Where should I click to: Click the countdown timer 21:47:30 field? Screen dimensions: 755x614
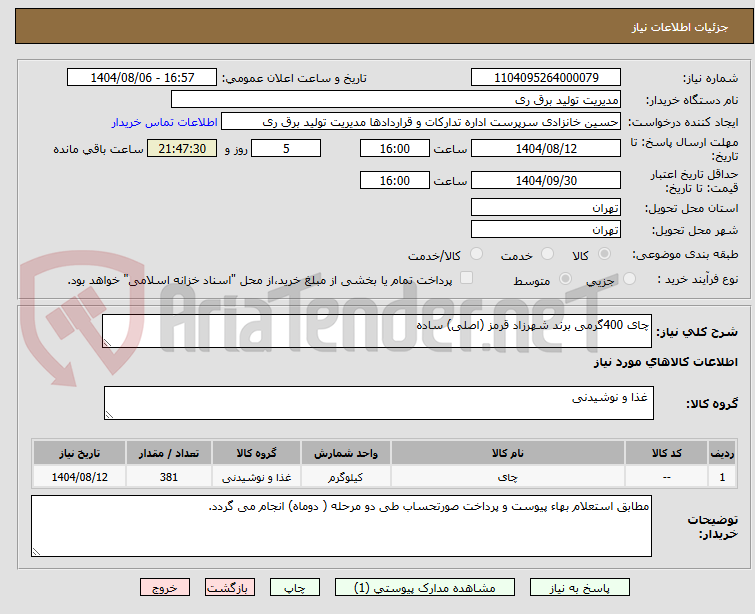pos(182,148)
